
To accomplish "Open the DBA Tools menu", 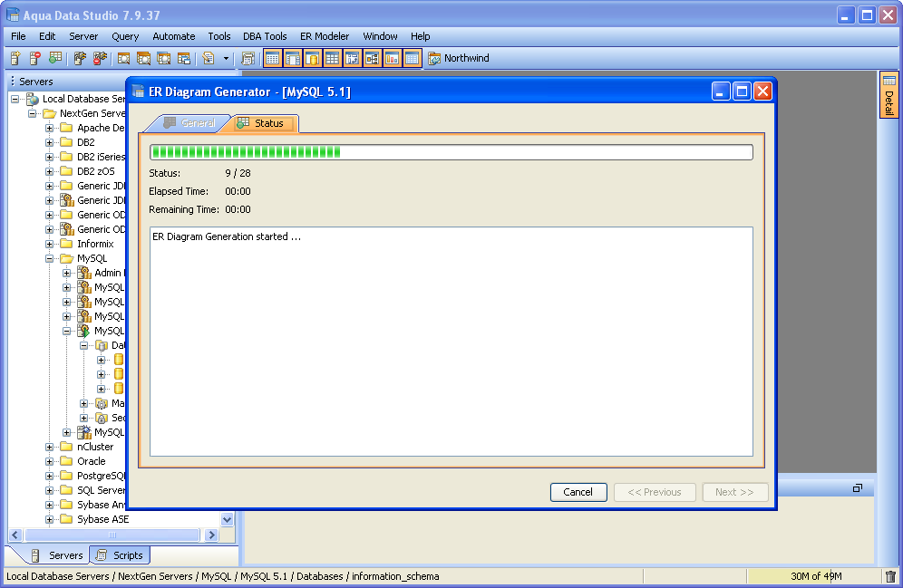I will pyautogui.click(x=265, y=36).
